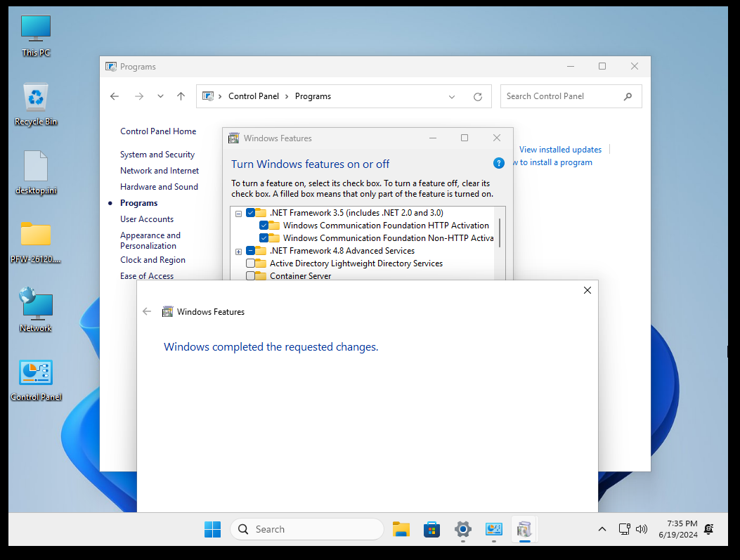Image resolution: width=740 pixels, height=560 pixels.
Task: Go to Hardware and Sound
Action: (x=159, y=186)
